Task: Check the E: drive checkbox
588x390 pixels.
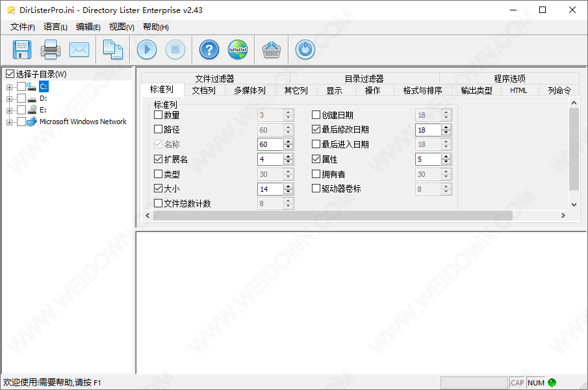Action: [x=21, y=110]
